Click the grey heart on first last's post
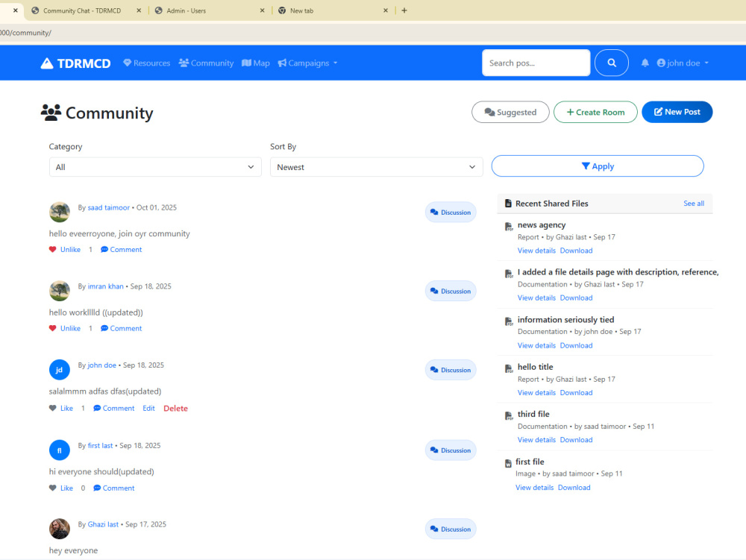This screenshot has height=560, width=746. pos(53,488)
